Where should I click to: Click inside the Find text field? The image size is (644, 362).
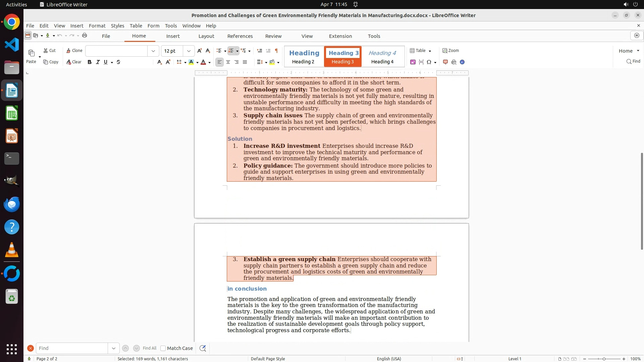point(72,348)
